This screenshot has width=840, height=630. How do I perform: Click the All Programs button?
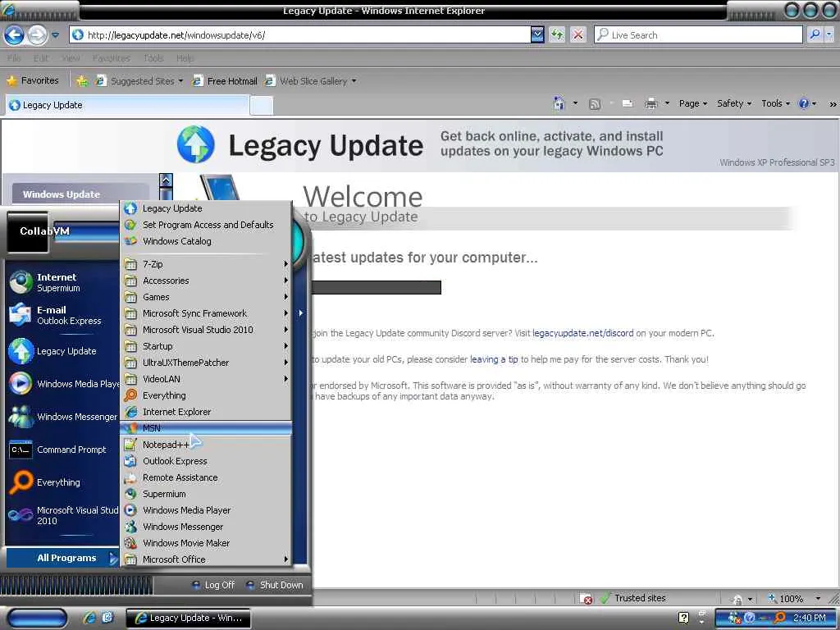pyautogui.click(x=62, y=558)
